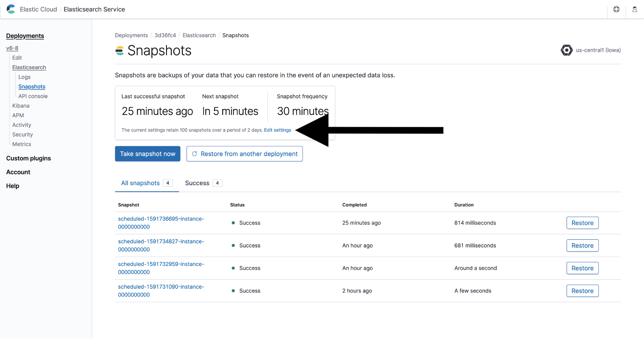Switch to Success tab

coord(203,183)
